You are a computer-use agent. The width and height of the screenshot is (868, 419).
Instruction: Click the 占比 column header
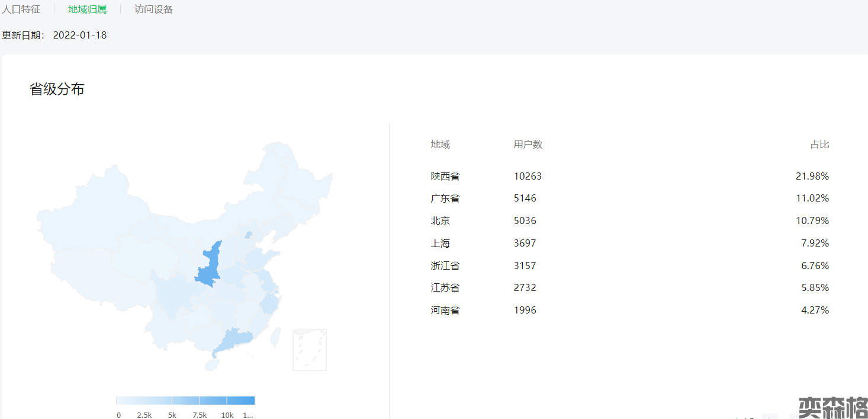click(x=819, y=145)
